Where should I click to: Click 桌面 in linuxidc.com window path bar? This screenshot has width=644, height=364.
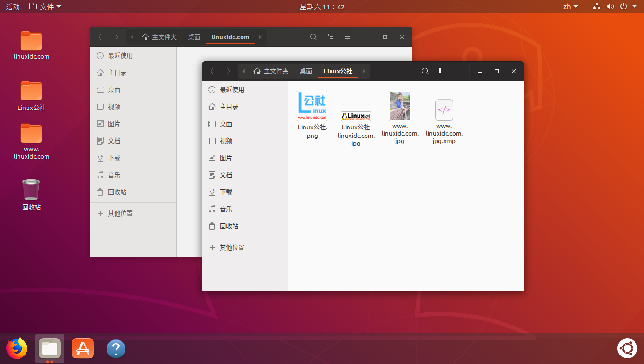(x=194, y=37)
